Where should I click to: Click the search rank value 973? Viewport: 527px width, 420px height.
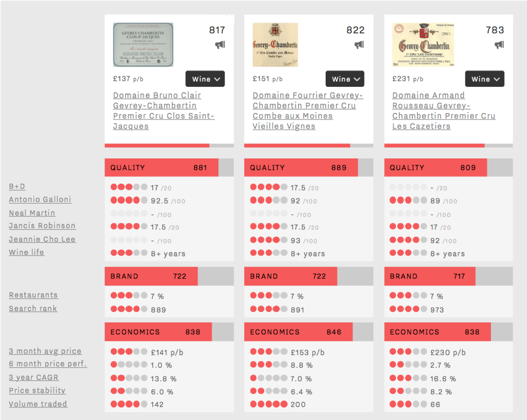pyautogui.click(x=437, y=310)
